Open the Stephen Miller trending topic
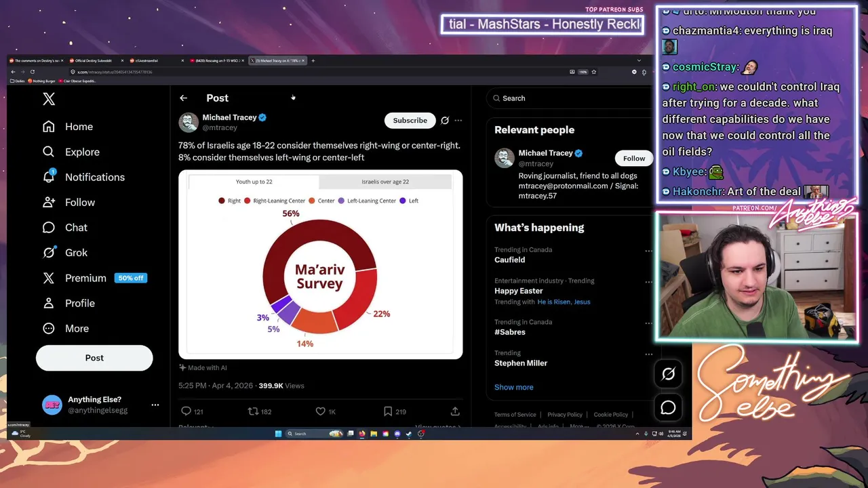Screen dimensions: 868x488 [521, 363]
